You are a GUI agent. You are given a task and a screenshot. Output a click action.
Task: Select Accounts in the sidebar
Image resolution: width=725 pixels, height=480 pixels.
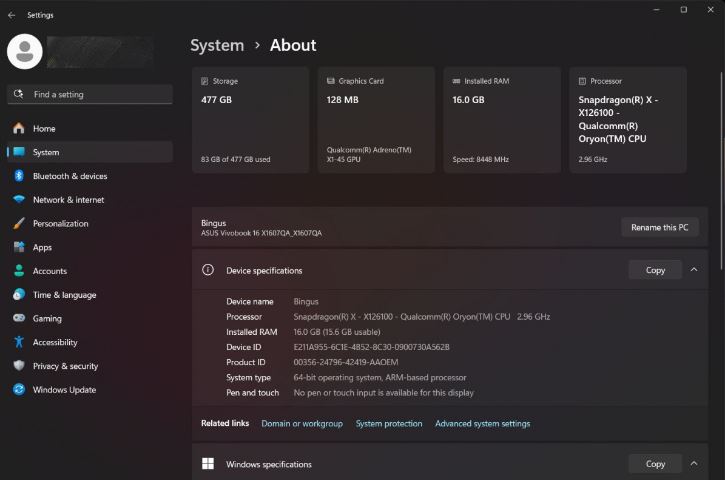coord(50,271)
